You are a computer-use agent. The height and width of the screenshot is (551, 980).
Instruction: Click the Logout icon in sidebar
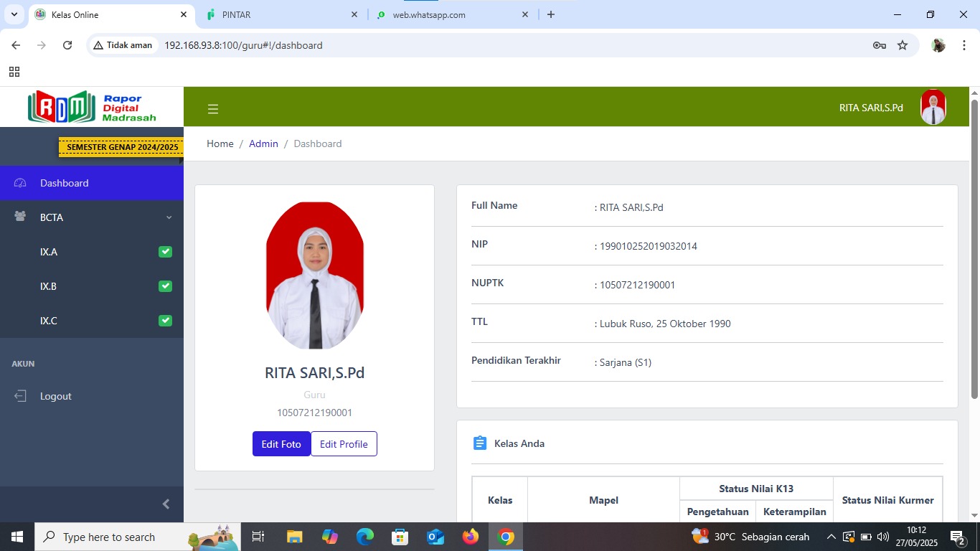click(x=19, y=395)
